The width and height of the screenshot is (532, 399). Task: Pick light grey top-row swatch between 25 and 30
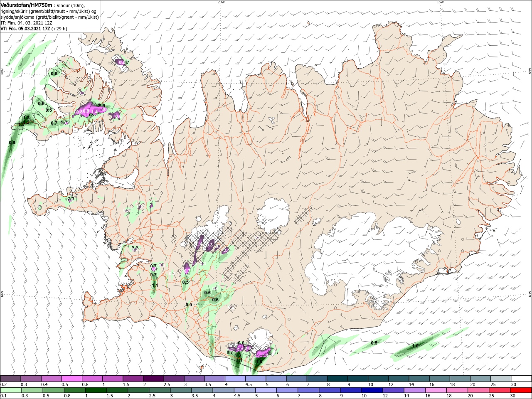click(x=500, y=379)
